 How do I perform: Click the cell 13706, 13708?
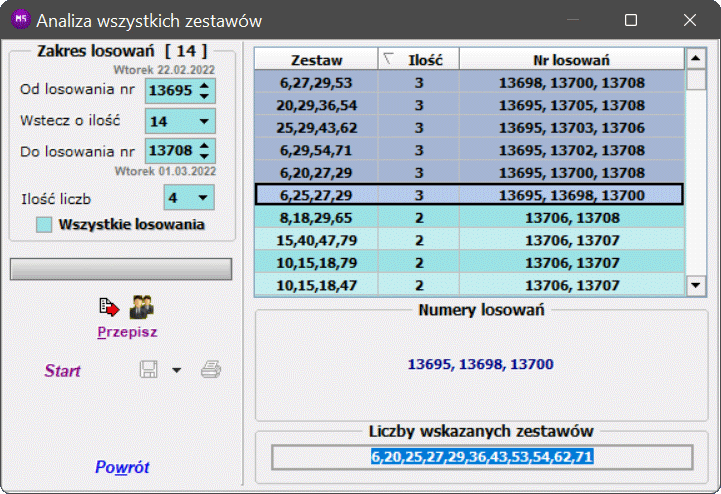tap(572, 218)
